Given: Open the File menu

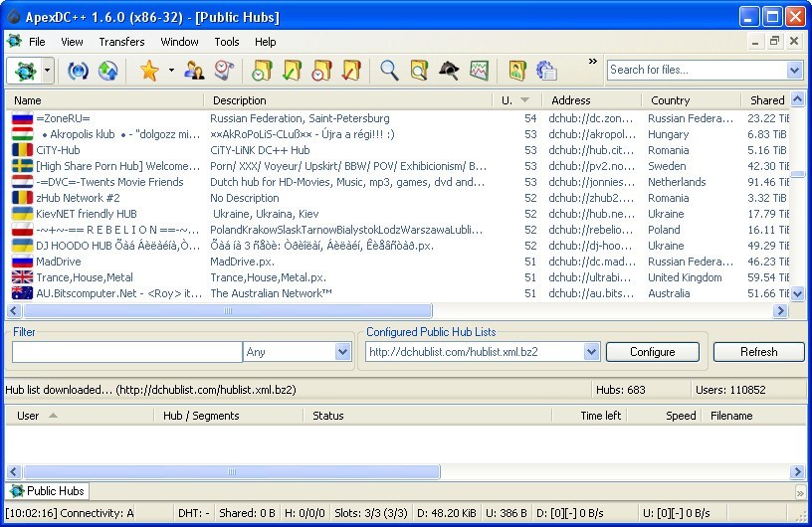Looking at the screenshot, I should click(x=37, y=42).
